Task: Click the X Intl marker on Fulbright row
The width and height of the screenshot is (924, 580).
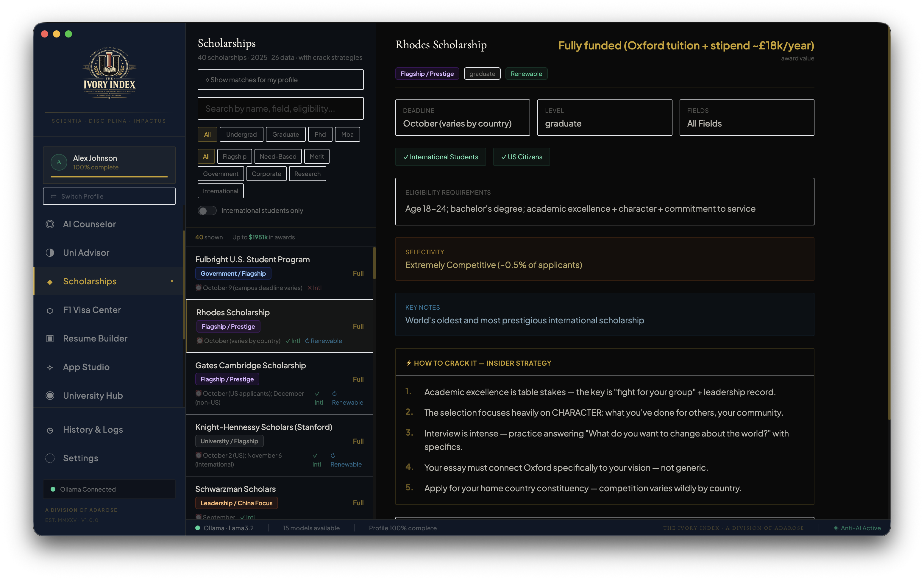Action: pos(314,288)
